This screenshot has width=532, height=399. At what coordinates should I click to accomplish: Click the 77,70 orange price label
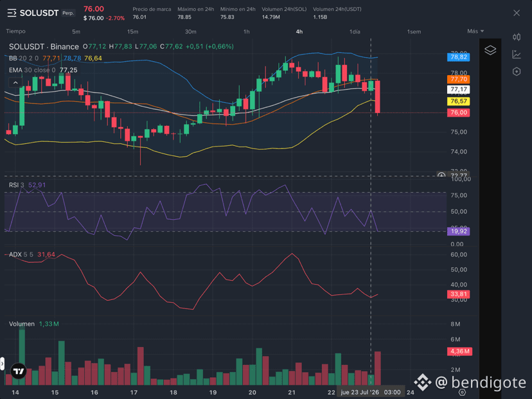[458, 80]
